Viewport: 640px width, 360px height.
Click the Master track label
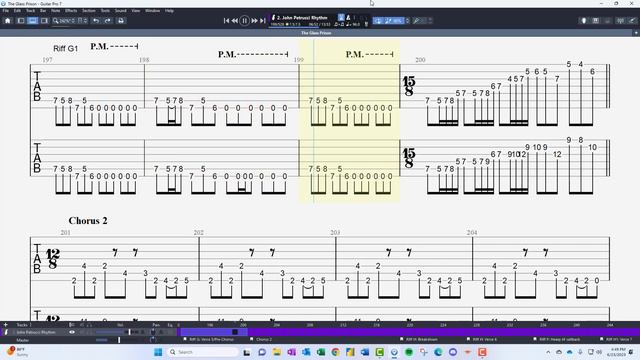(23, 340)
